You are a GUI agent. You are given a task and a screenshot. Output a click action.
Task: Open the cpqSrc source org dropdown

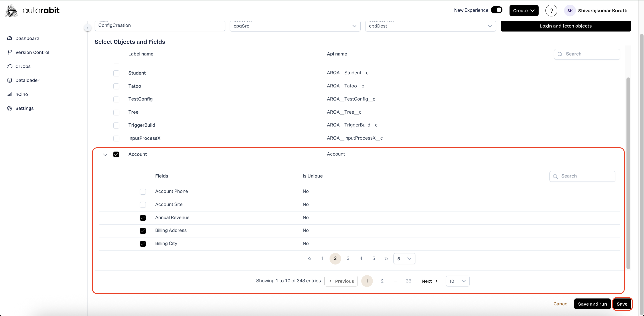click(x=295, y=26)
